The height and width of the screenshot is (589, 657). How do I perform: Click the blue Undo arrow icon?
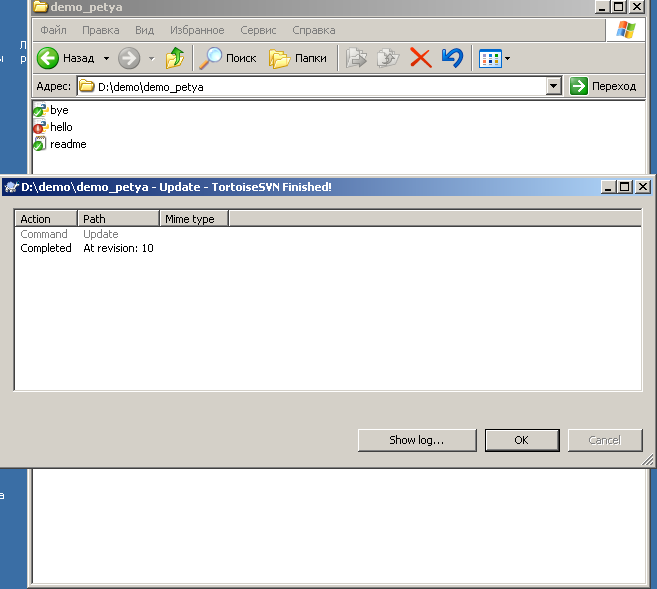point(453,58)
